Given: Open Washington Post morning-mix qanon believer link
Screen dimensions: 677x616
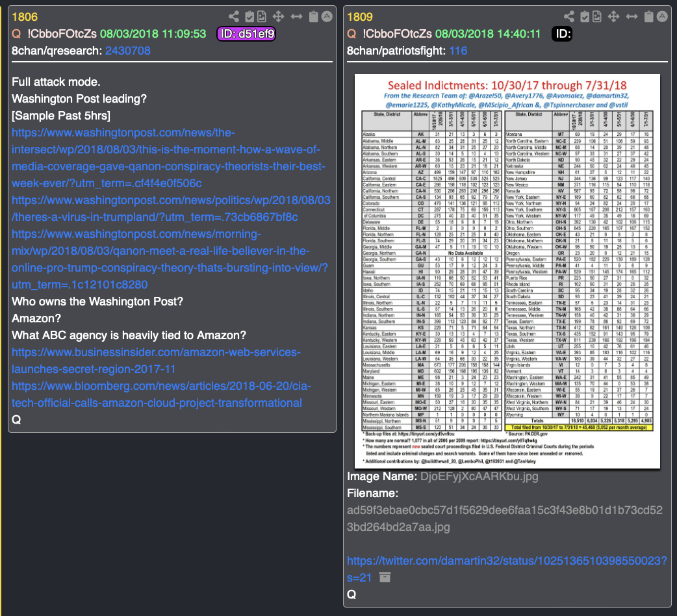Looking at the screenshot, I should click(170, 259).
